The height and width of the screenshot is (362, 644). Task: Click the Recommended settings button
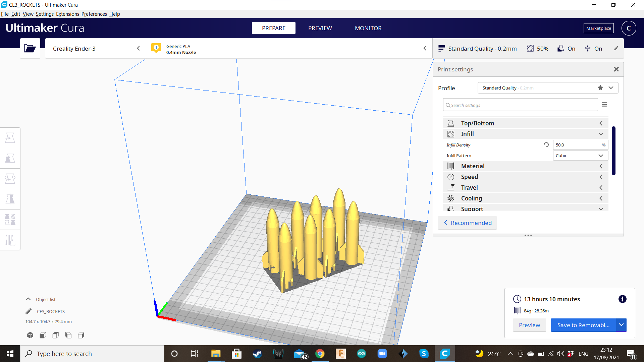[x=467, y=223]
